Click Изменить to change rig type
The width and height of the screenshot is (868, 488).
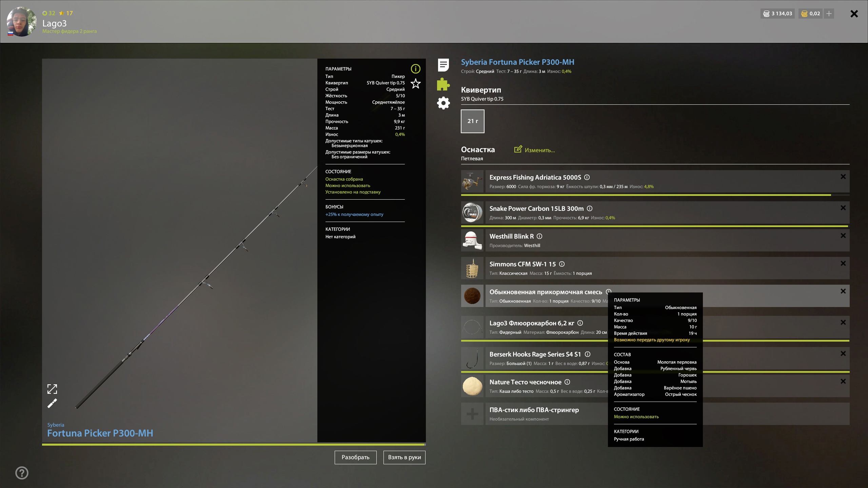[535, 150]
